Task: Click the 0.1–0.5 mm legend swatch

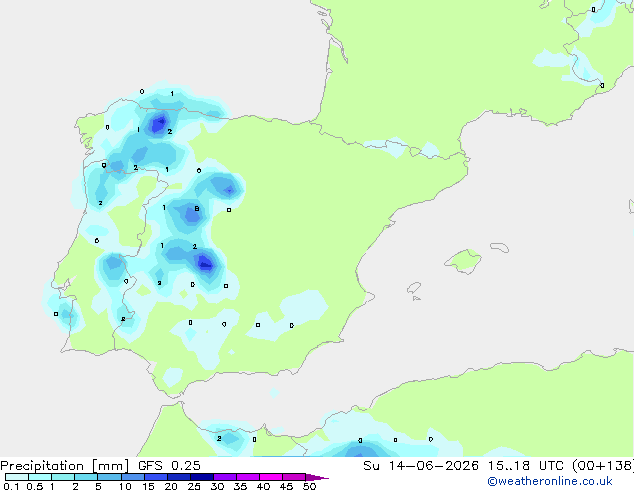Action: (17, 477)
